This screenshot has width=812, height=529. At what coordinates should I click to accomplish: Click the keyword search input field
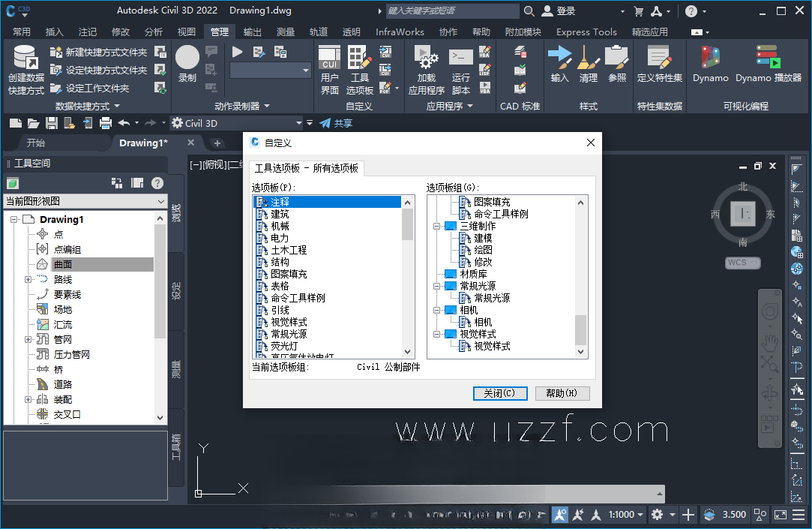(453, 11)
